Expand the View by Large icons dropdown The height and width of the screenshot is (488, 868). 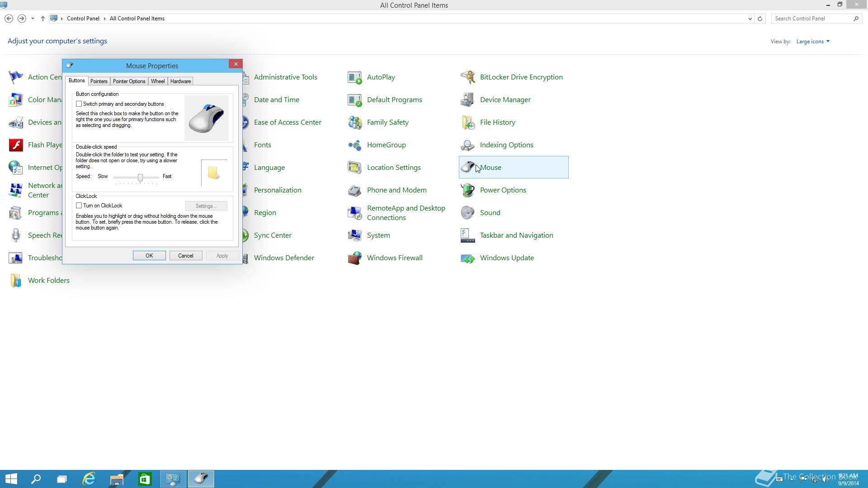coord(813,42)
